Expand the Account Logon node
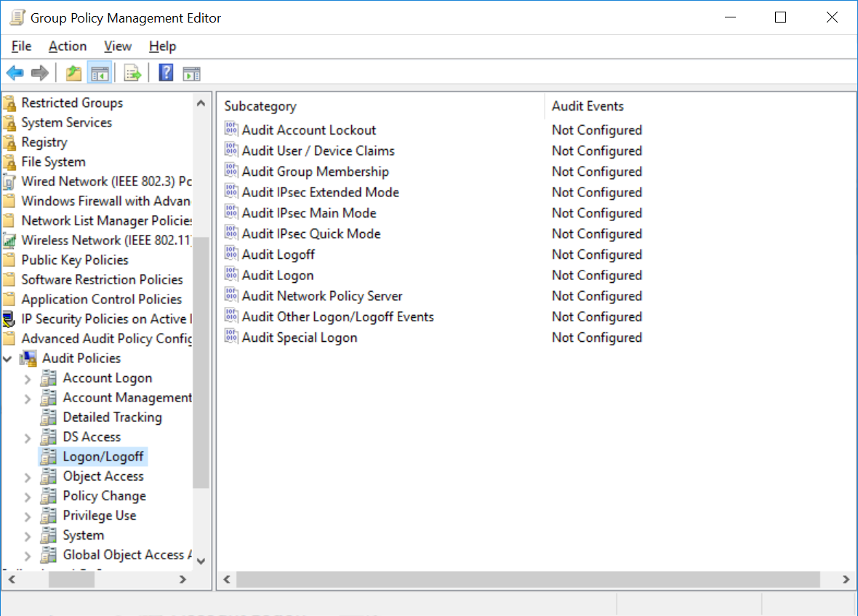 coord(28,377)
